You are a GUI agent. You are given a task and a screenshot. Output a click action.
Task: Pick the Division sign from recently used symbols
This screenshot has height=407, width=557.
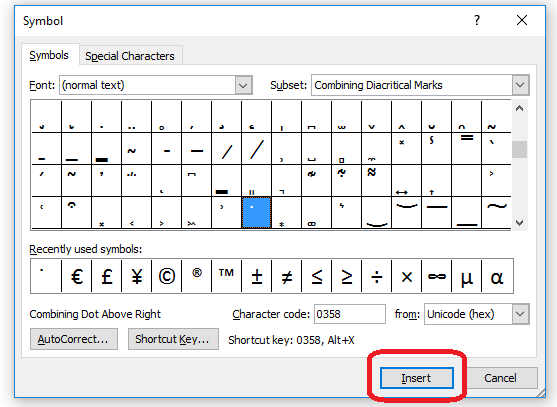(x=377, y=276)
